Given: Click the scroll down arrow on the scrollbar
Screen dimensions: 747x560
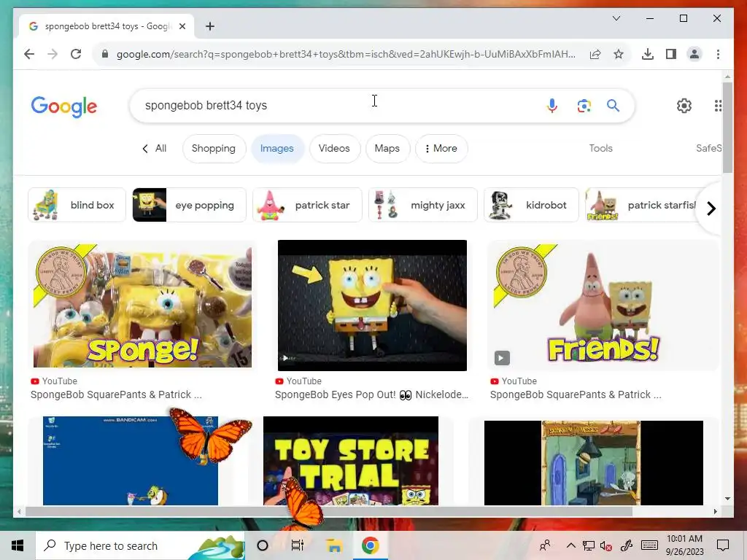Looking at the screenshot, I should click(727, 499).
